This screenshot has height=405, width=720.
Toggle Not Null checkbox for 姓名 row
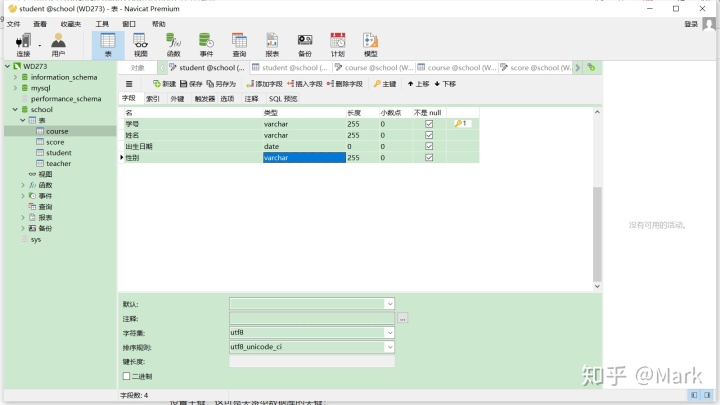click(429, 135)
